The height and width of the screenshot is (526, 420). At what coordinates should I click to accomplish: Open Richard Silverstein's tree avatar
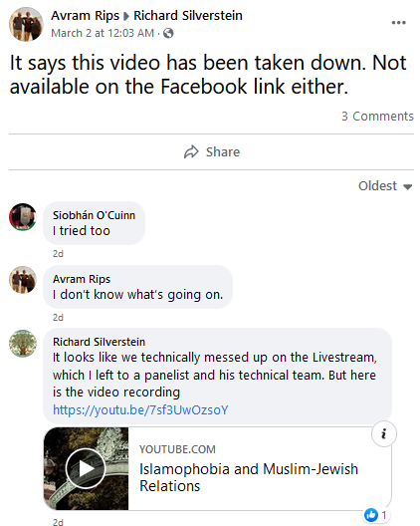[23, 343]
